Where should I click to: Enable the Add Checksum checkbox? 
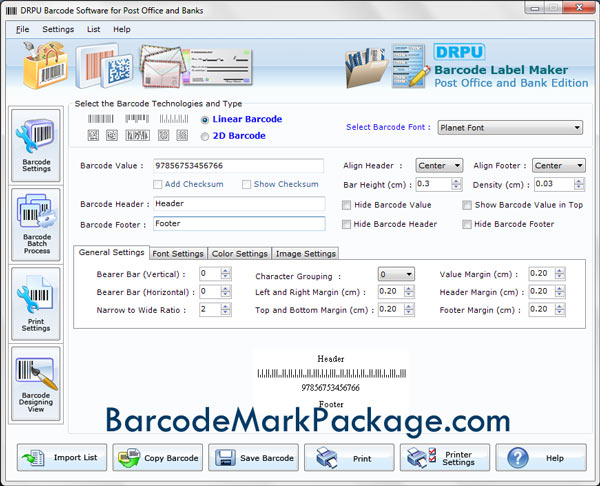click(157, 184)
